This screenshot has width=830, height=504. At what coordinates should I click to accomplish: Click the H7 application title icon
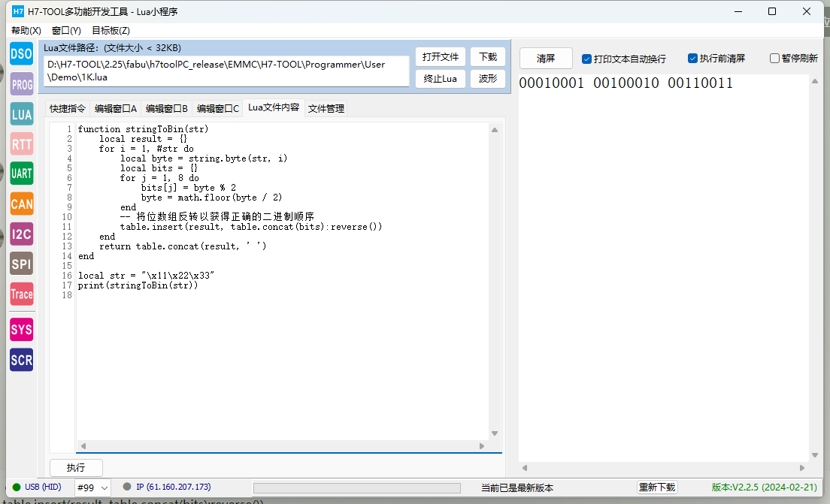(18, 11)
